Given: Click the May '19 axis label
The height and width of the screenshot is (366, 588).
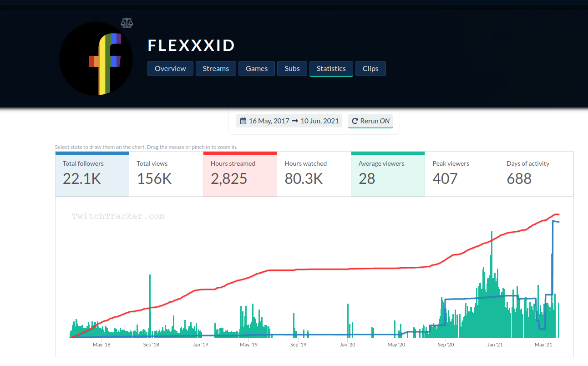Looking at the screenshot, I should (x=249, y=345).
